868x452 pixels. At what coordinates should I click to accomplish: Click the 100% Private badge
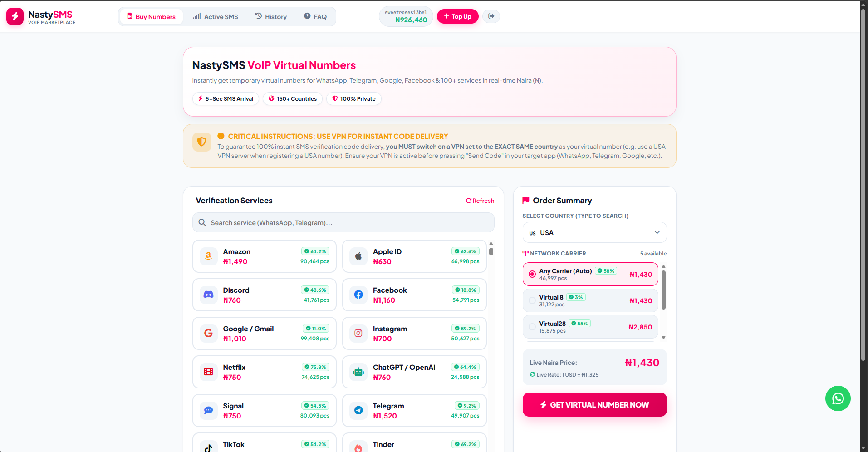click(x=354, y=99)
